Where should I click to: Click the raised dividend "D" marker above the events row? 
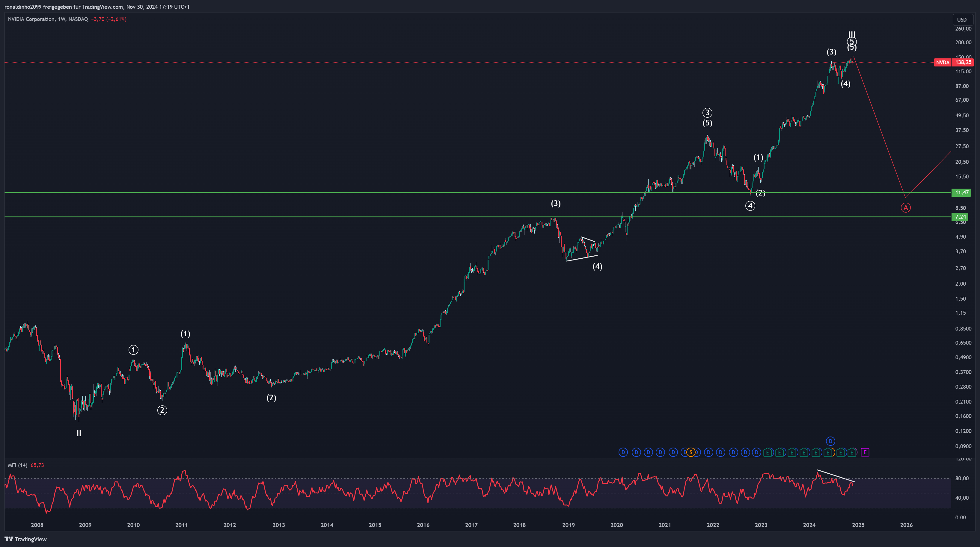830,441
